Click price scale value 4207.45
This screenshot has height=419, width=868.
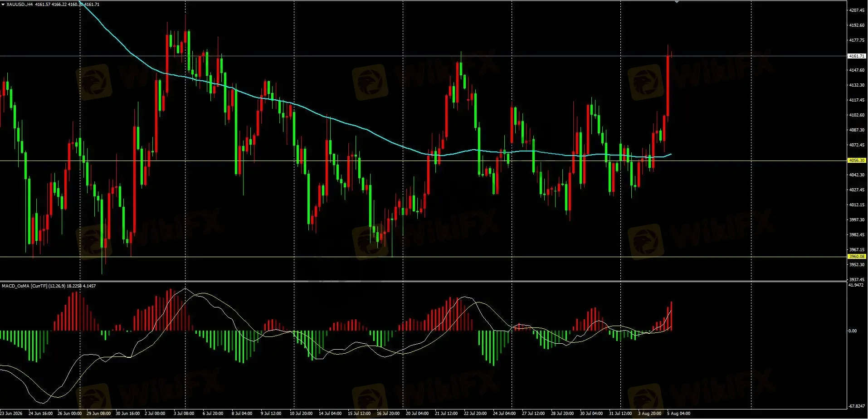[x=857, y=10]
